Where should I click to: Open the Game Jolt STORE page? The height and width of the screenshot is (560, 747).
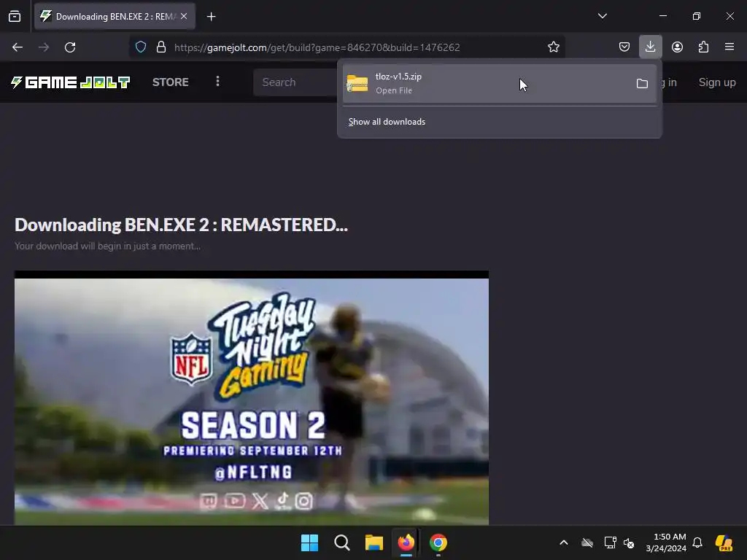[171, 82]
